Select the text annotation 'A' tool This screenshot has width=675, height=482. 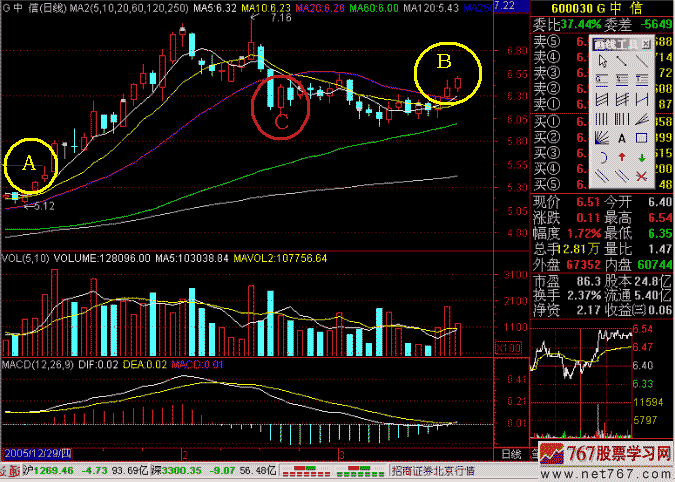tap(622, 138)
